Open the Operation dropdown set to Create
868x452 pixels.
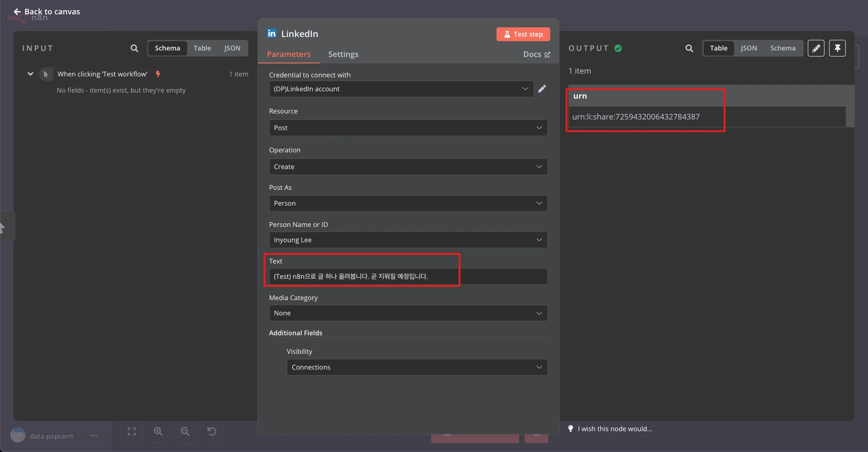coord(408,167)
